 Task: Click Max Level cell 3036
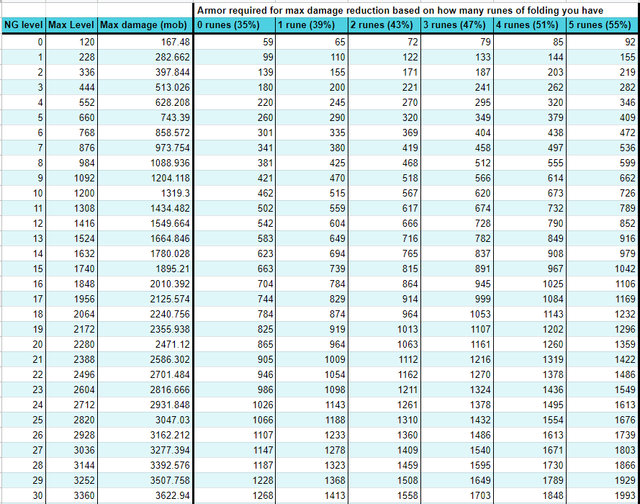[71, 450]
